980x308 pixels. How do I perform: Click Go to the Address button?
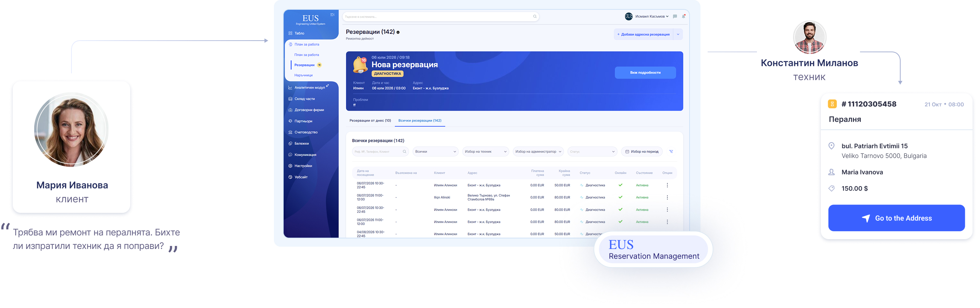coord(896,218)
